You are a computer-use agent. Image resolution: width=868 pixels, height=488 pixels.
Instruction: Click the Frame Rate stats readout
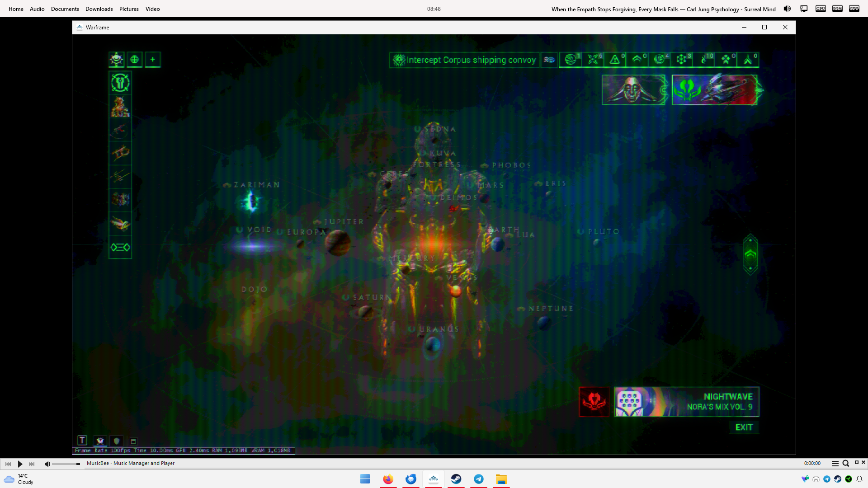pos(183,450)
